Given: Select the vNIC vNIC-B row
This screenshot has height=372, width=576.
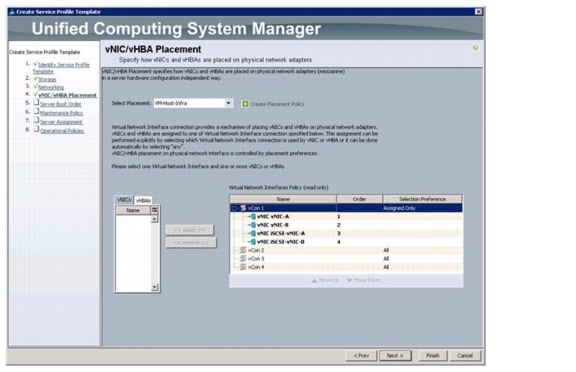Looking at the screenshot, I should (346, 225).
